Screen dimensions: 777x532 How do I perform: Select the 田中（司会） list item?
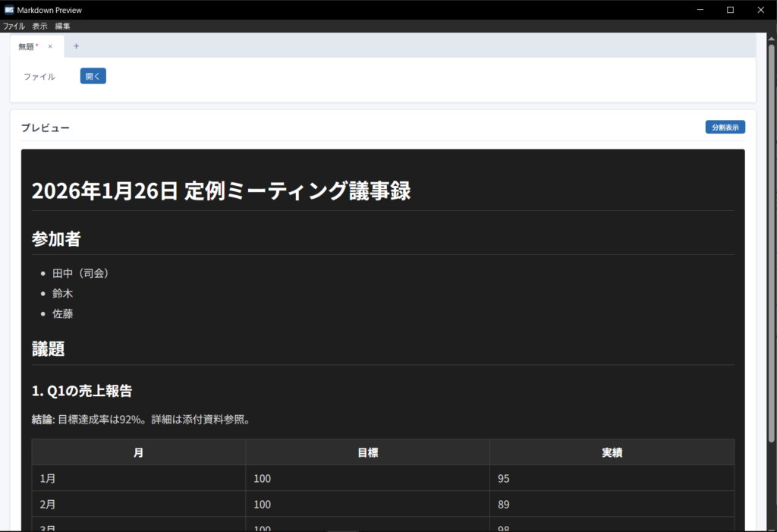click(80, 273)
